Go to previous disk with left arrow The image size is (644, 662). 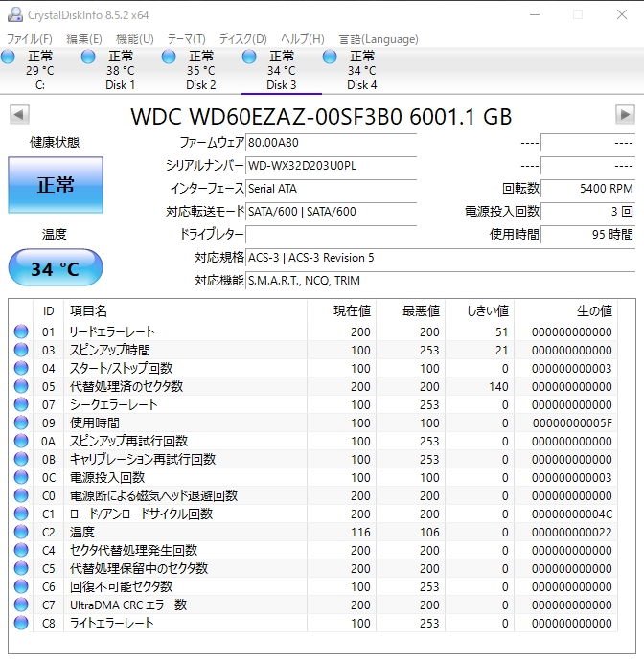19,114
